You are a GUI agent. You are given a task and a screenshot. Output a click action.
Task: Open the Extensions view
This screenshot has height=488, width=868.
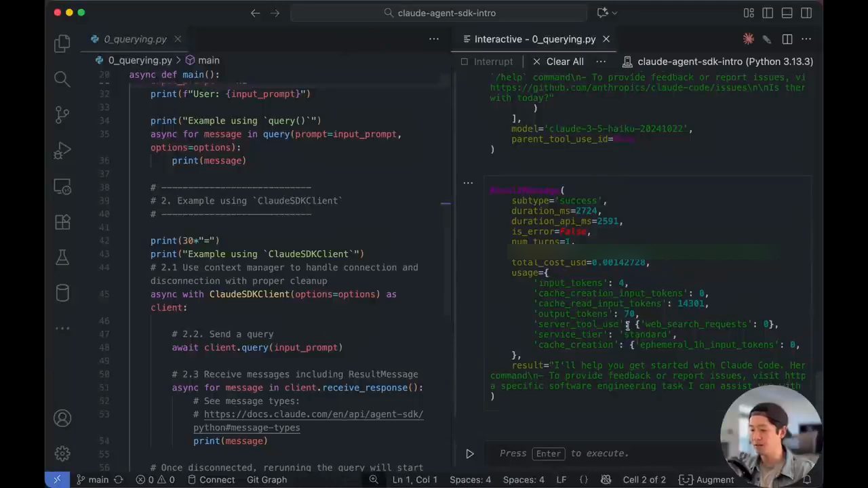[62, 222]
